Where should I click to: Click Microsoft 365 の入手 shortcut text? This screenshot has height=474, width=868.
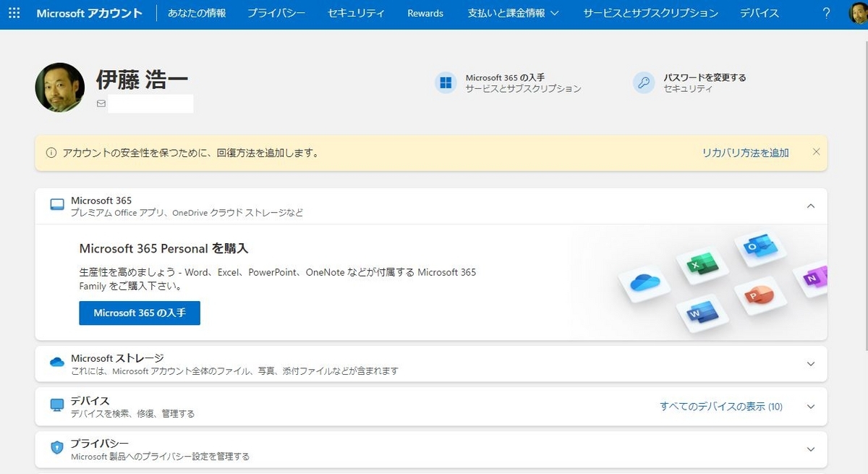click(505, 77)
